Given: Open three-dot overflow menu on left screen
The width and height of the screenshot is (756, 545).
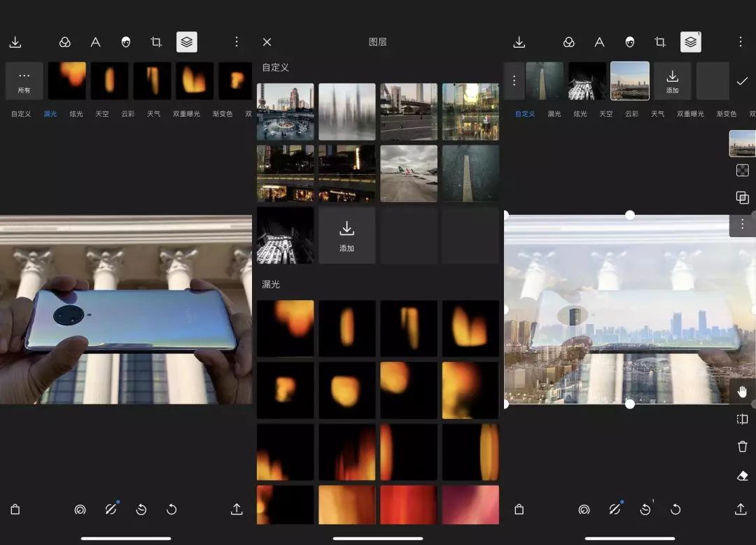Looking at the screenshot, I should point(237,42).
